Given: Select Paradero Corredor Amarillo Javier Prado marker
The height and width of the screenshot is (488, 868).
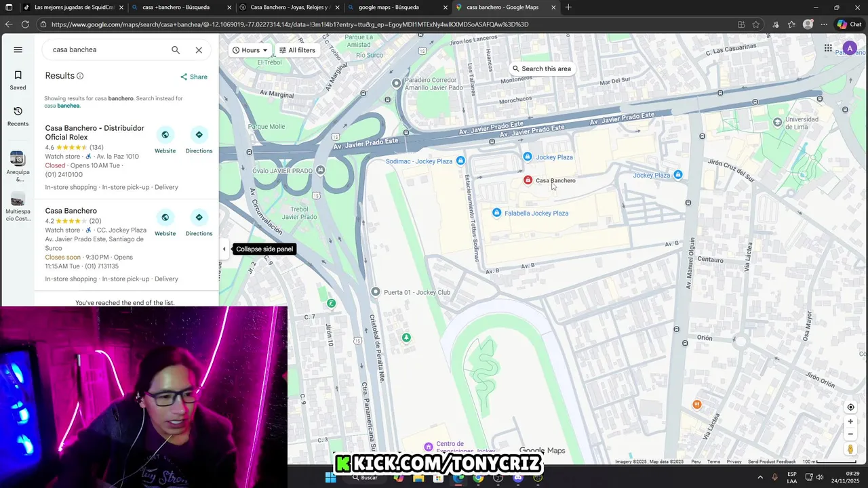Looking at the screenshot, I should click(x=397, y=83).
